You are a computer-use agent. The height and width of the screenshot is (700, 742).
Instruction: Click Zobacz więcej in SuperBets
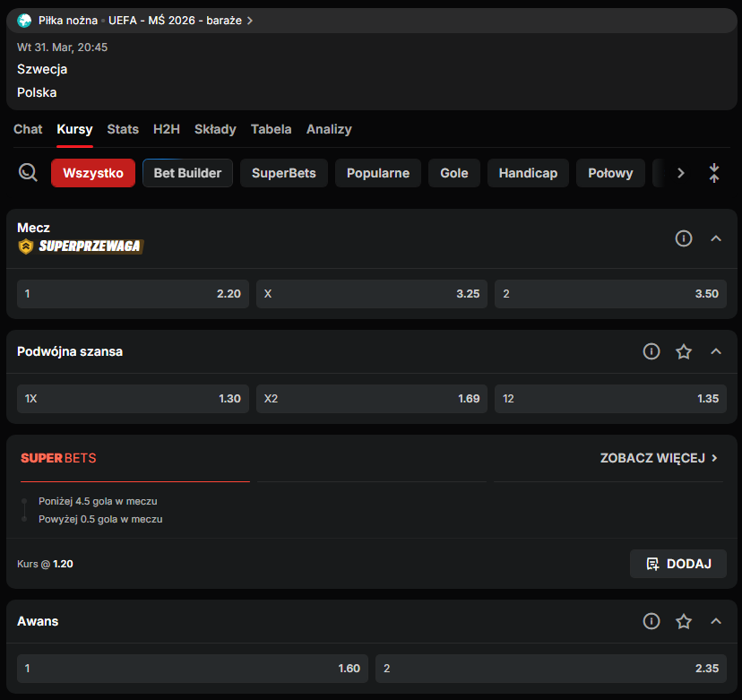click(x=660, y=458)
